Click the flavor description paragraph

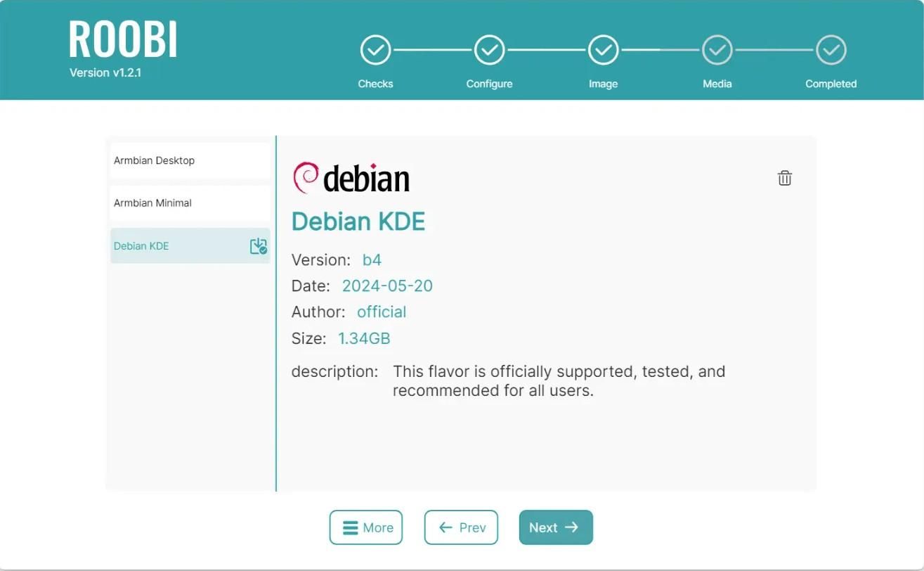(559, 381)
